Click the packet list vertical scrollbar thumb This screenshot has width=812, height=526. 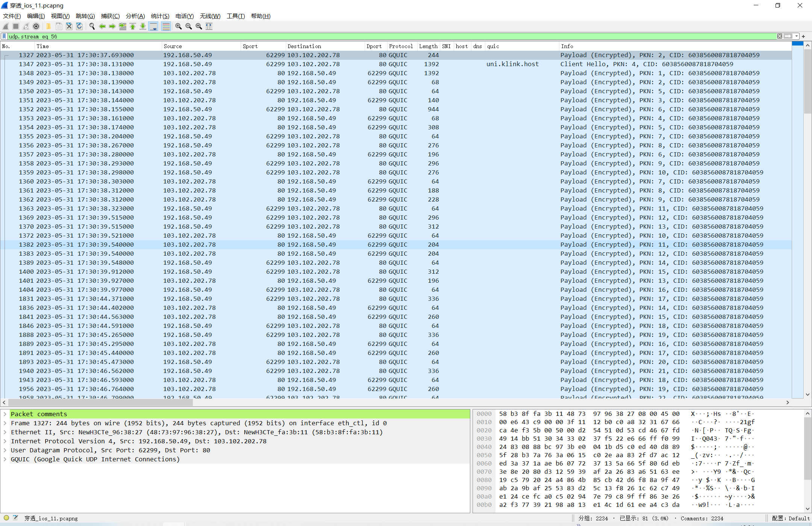[x=807, y=81]
